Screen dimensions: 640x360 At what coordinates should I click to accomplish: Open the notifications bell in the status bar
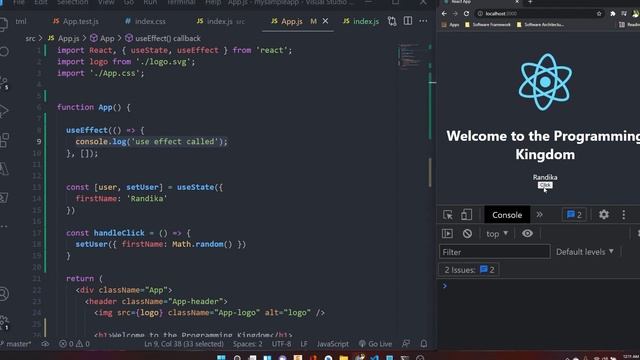tap(424, 344)
